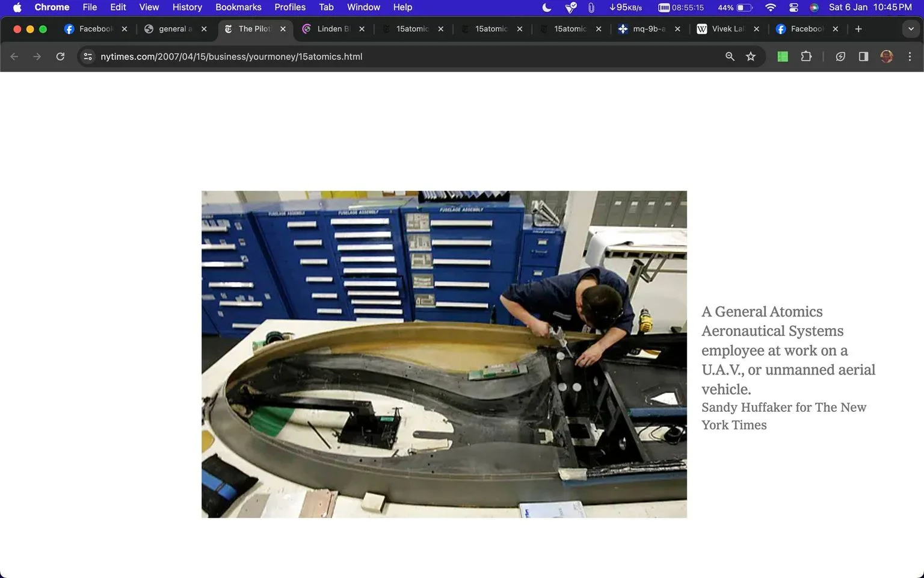
Task: Reload the current page
Action: tap(60, 57)
